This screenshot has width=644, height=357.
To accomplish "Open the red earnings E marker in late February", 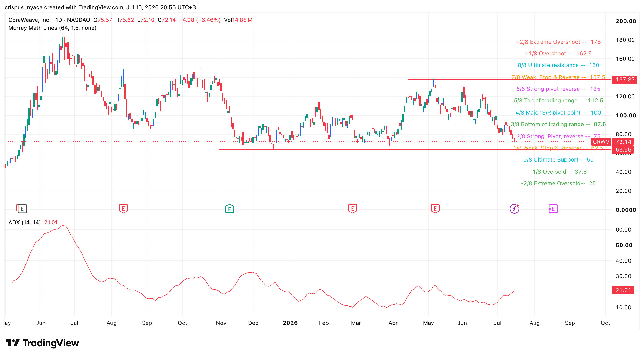I will [x=352, y=208].
